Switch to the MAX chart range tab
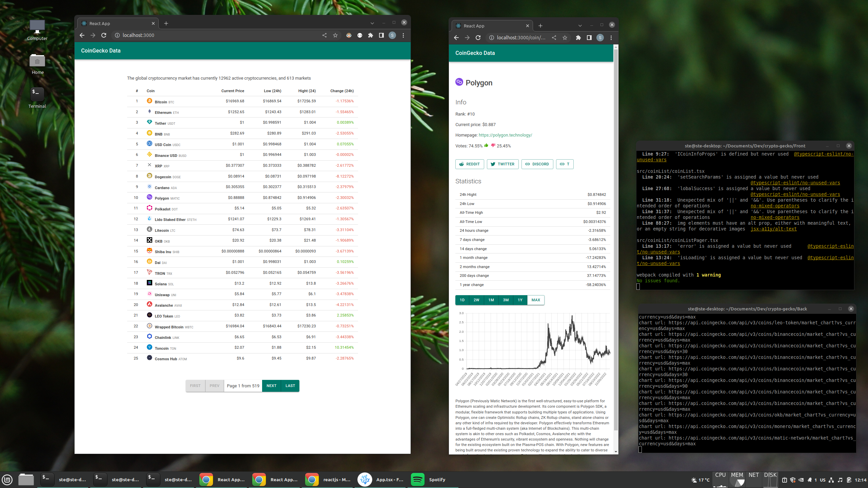This screenshot has height=488, width=868. pyautogui.click(x=536, y=300)
